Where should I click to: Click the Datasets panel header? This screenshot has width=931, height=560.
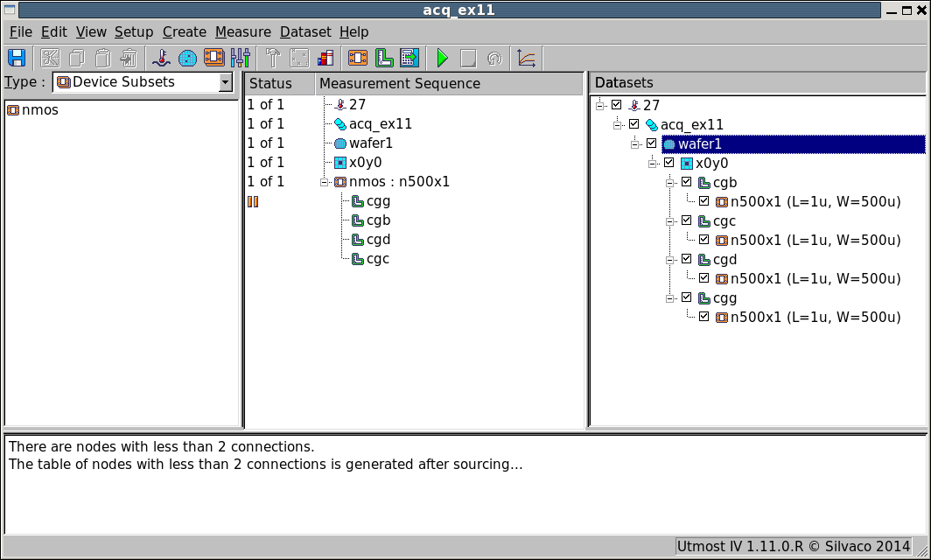(759, 83)
